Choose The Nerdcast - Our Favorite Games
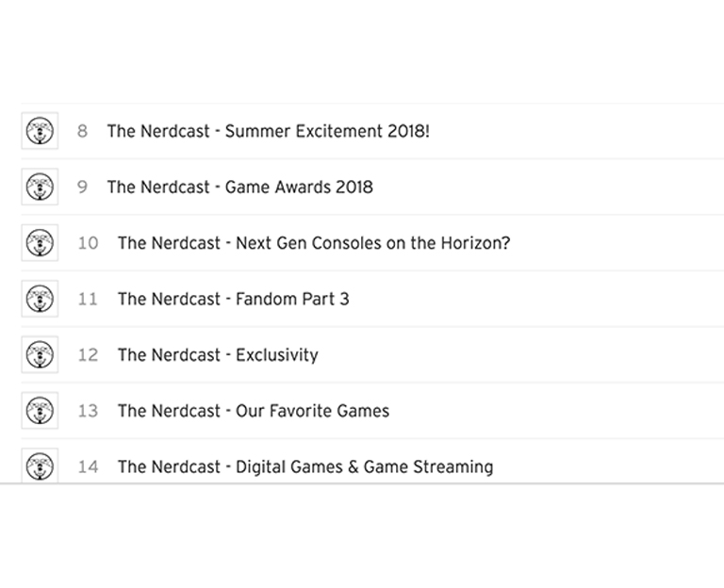The image size is (724, 588). (254, 411)
